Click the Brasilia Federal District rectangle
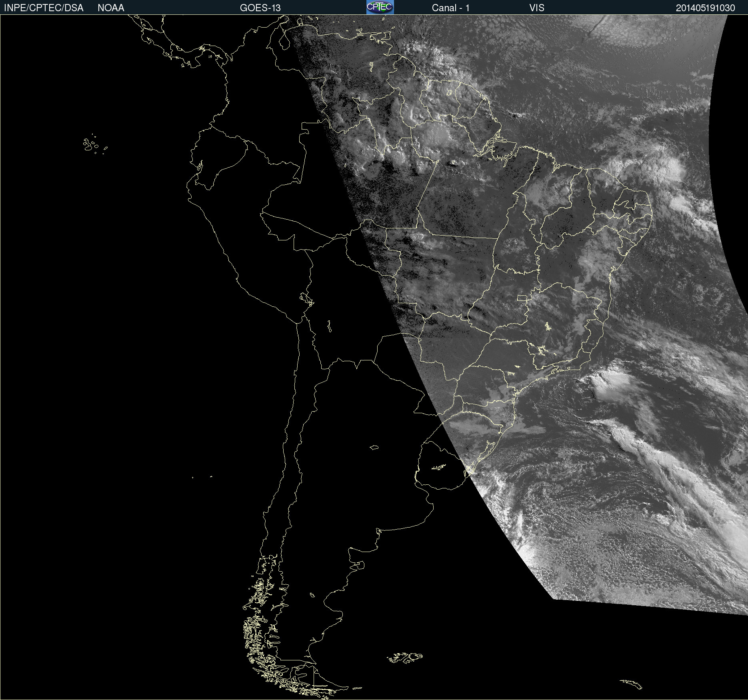The height and width of the screenshot is (700, 748). pos(522,298)
